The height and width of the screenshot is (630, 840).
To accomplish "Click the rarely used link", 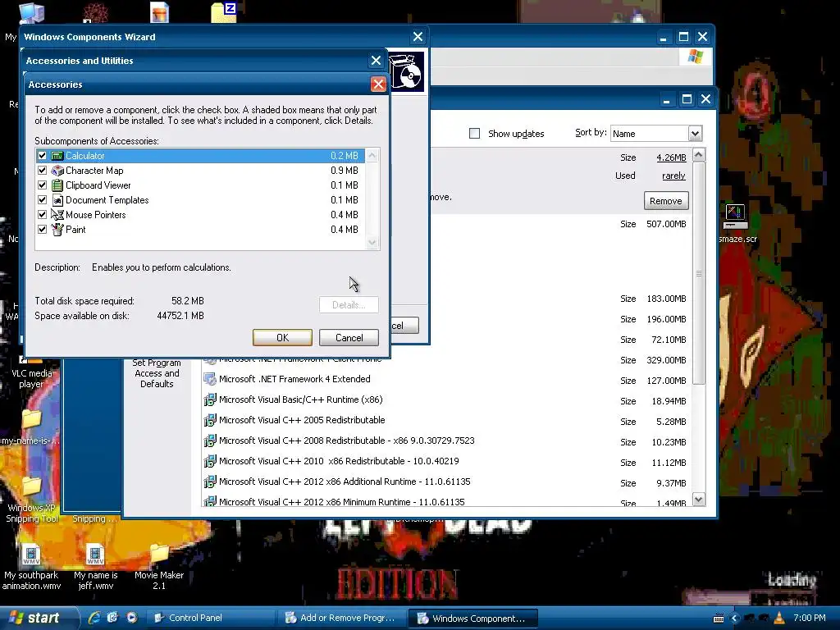I will 673,176.
